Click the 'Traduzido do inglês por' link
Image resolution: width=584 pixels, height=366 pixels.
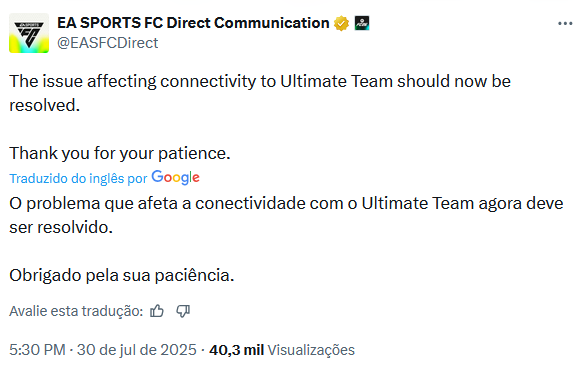[x=78, y=178]
